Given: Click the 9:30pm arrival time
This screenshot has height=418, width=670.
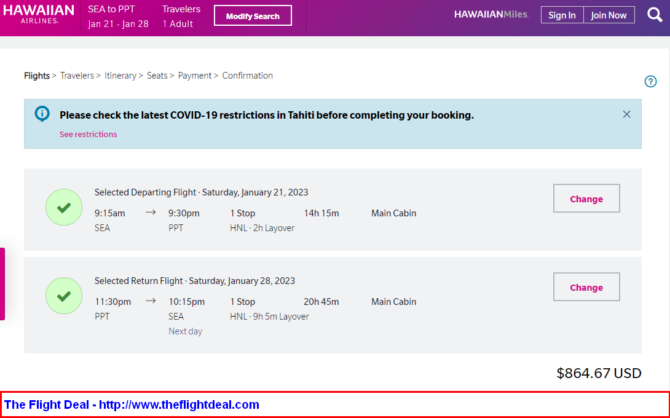Looking at the screenshot, I should 184,213.
